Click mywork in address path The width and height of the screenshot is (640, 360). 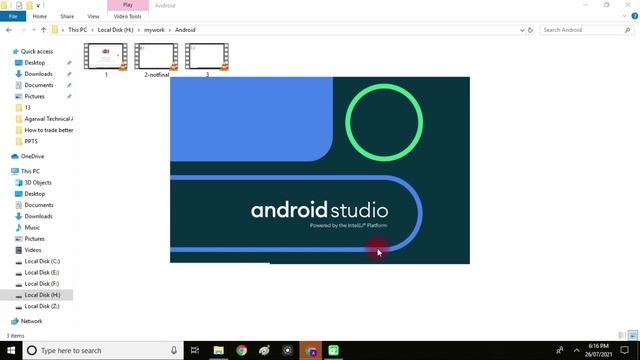tap(154, 30)
